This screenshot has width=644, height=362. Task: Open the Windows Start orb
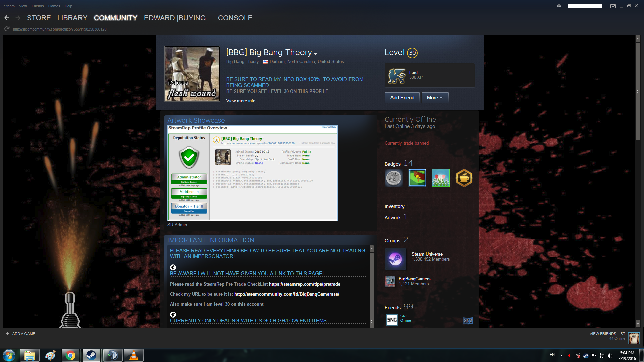tap(9, 355)
